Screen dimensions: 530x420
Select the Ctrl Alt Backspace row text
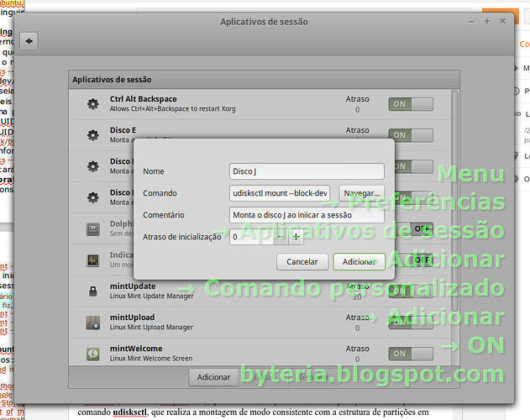tap(172, 103)
